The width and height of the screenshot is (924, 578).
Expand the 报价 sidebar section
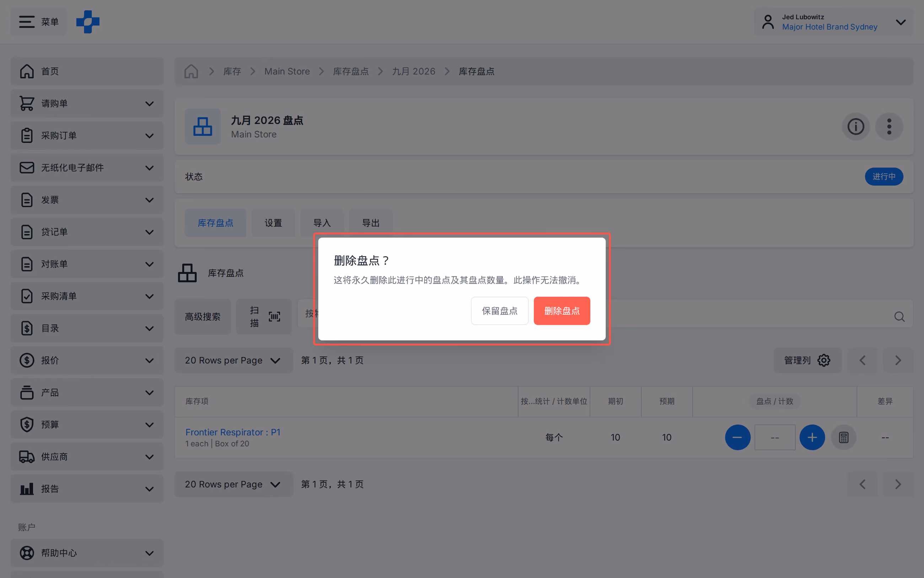point(87,360)
